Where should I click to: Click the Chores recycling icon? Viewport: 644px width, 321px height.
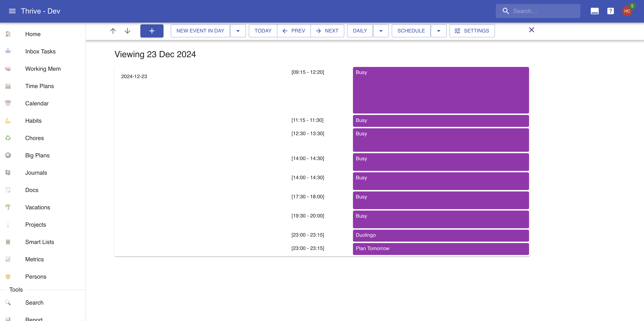(x=8, y=138)
